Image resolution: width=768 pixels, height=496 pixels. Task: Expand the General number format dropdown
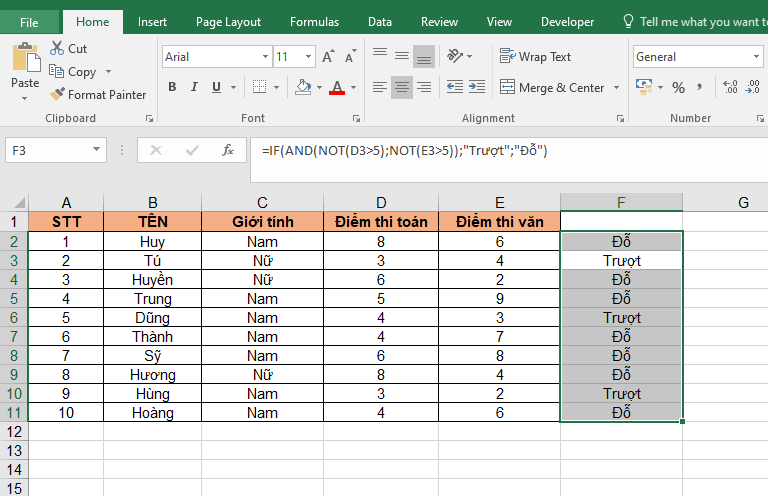click(758, 57)
